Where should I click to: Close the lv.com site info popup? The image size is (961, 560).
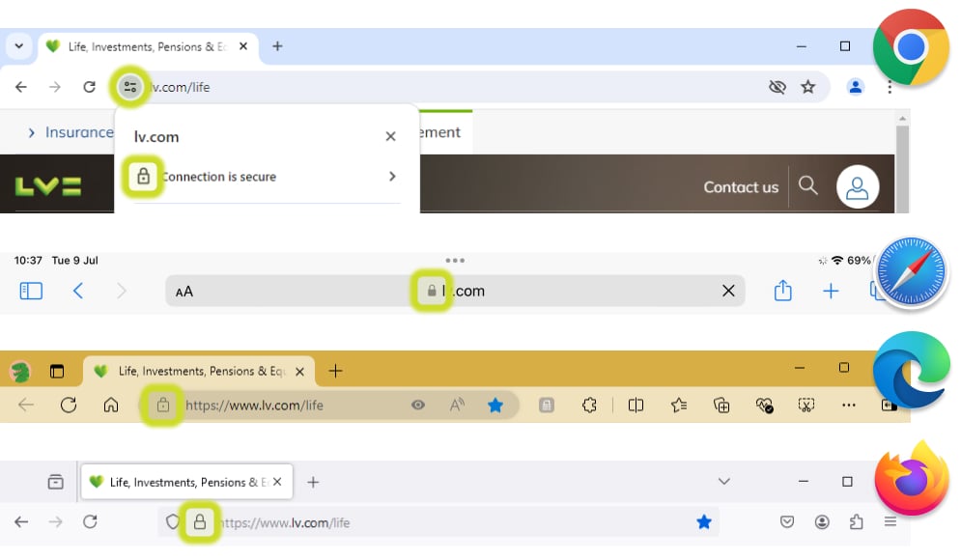pos(390,136)
